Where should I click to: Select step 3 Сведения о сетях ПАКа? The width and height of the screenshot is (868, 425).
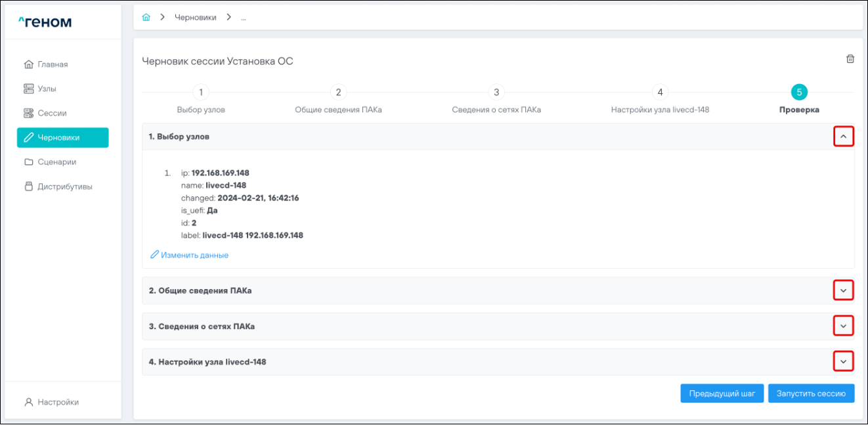[496, 93]
